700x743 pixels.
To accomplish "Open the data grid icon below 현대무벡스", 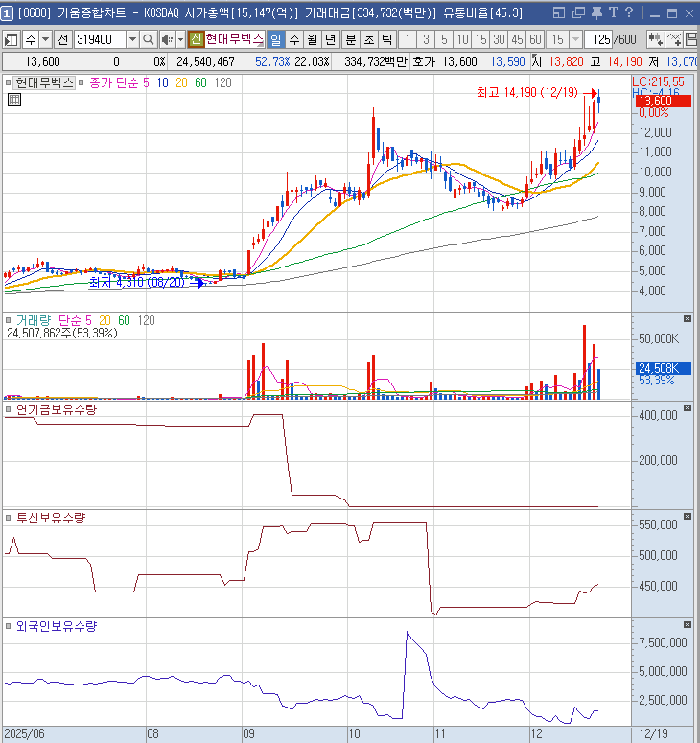I will [15, 100].
